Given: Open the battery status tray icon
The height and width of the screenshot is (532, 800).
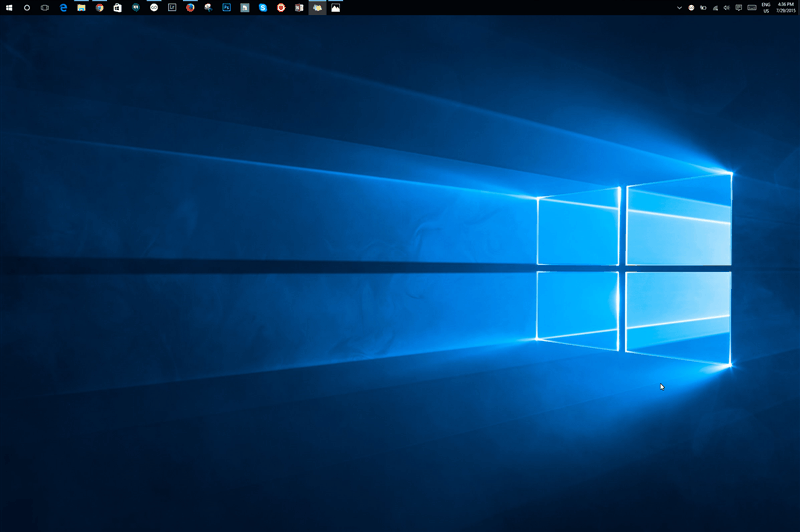Looking at the screenshot, I should tap(703, 8).
